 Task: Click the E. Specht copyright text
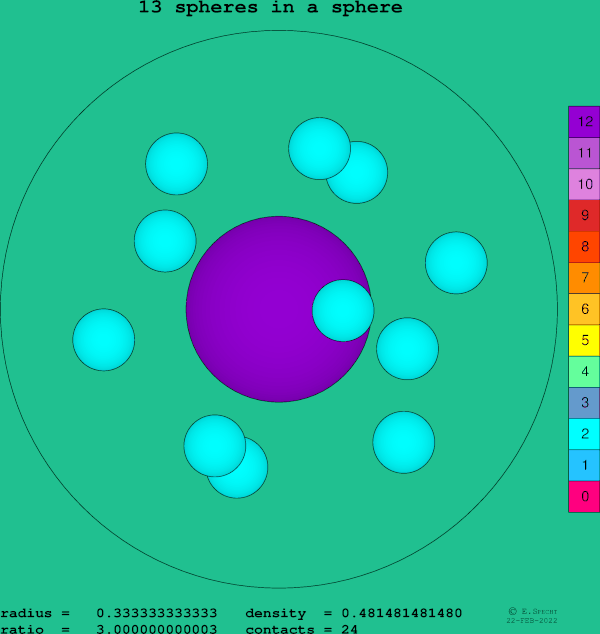532,611
